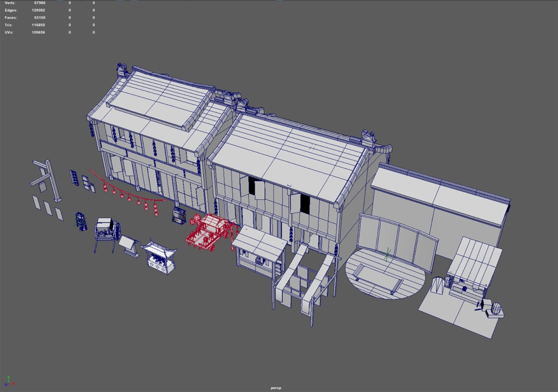Select the round wooden stage platform
This screenshot has width=558, height=392.
pyautogui.click(x=385, y=274)
